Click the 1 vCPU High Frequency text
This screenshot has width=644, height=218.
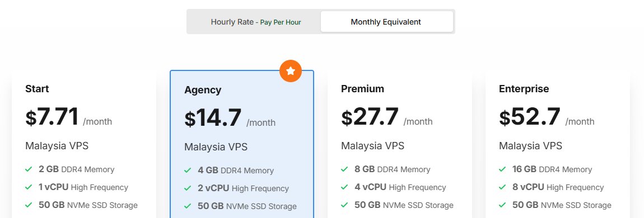[83, 187]
